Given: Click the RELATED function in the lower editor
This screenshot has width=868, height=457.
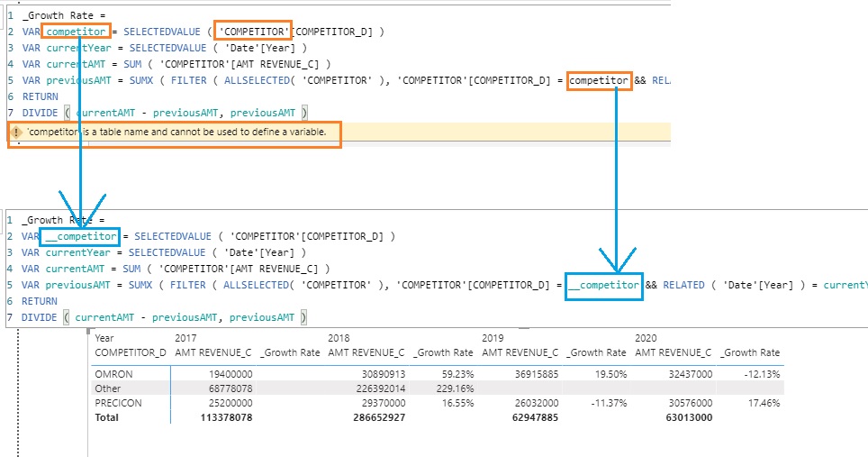Looking at the screenshot, I should coord(683,285).
